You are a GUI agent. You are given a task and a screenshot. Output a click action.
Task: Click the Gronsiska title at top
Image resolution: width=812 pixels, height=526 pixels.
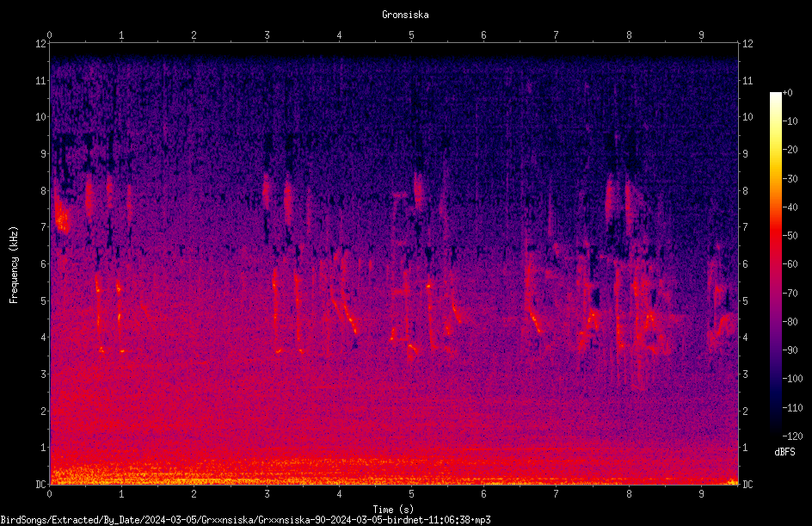point(405,15)
